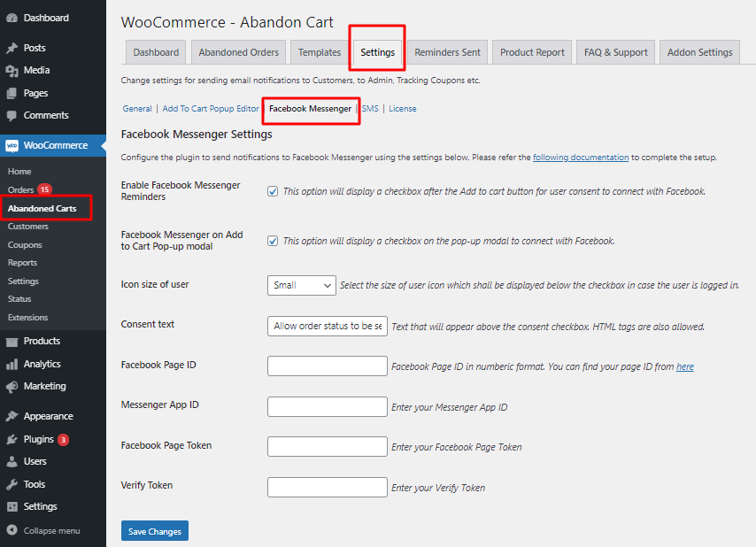756x547 pixels.
Task: Click the Orders count badge showing 15
Action: tap(44, 189)
